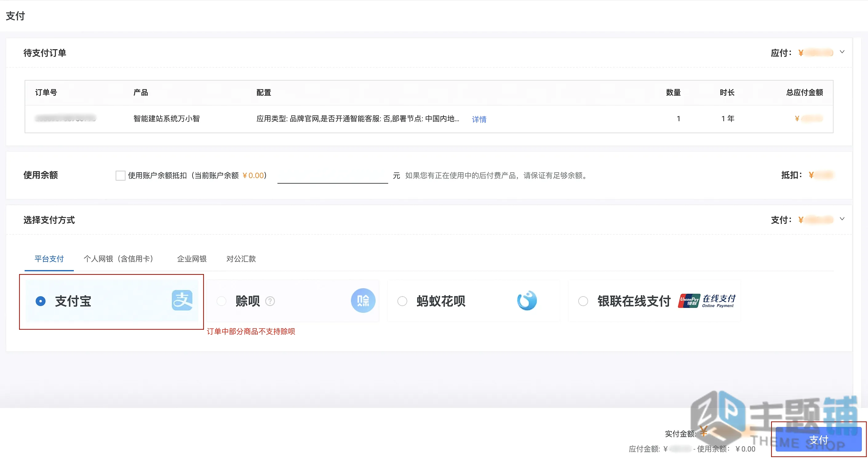The height and width of the screenshot is (462, 868).
Task: Click the UnionPay online payment logo
Action: pyautogui.click(x=707, y=301)
